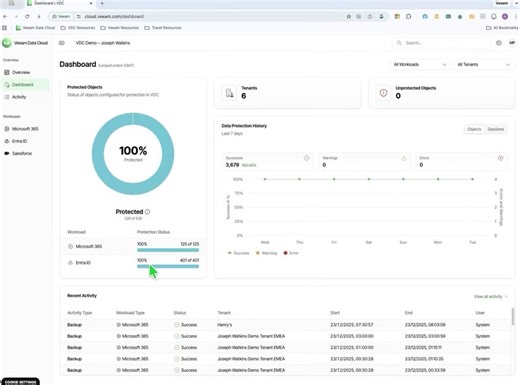
Task: Click the info icon next to Protected
Action: click(x=147, y=212)
